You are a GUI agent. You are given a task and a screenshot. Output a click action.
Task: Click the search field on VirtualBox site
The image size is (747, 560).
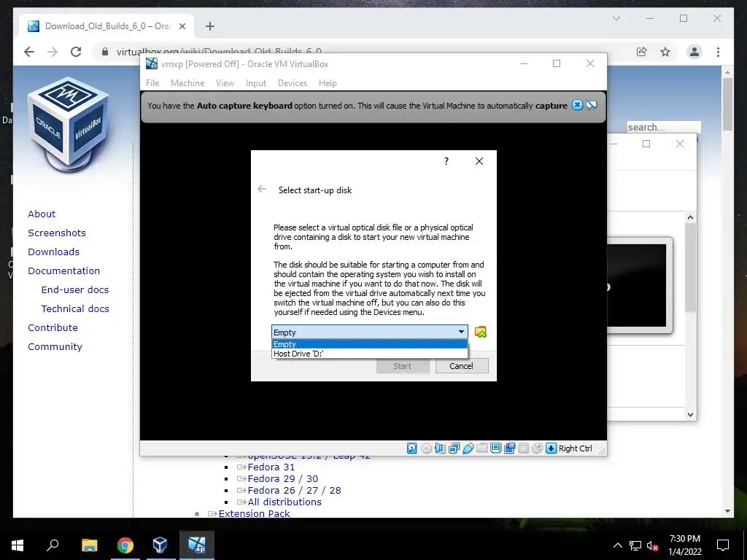(x=664, y=127)
